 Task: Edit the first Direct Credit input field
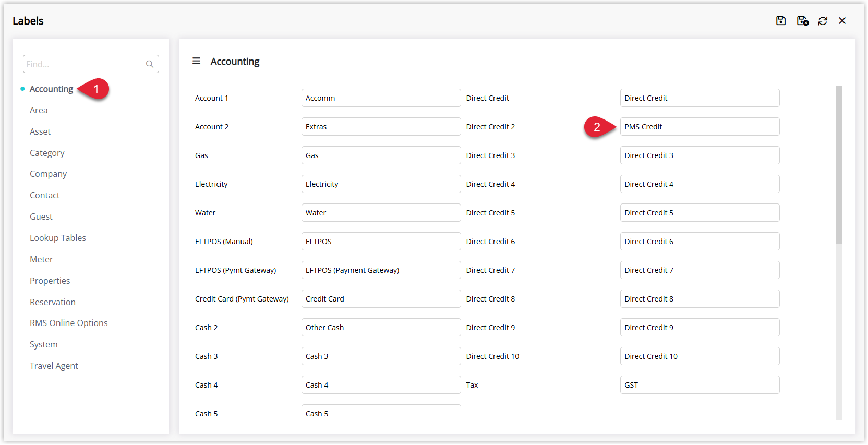click(x=700, y=98)
